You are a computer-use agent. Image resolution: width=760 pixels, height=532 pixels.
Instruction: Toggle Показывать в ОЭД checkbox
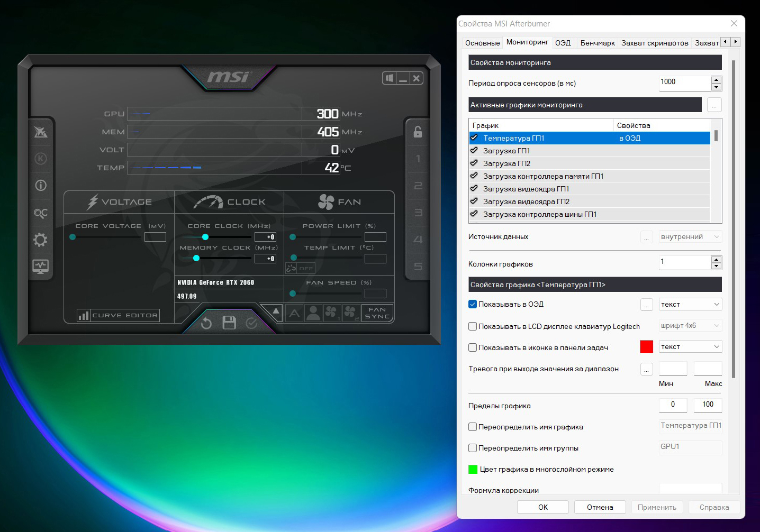pos(473,304)
